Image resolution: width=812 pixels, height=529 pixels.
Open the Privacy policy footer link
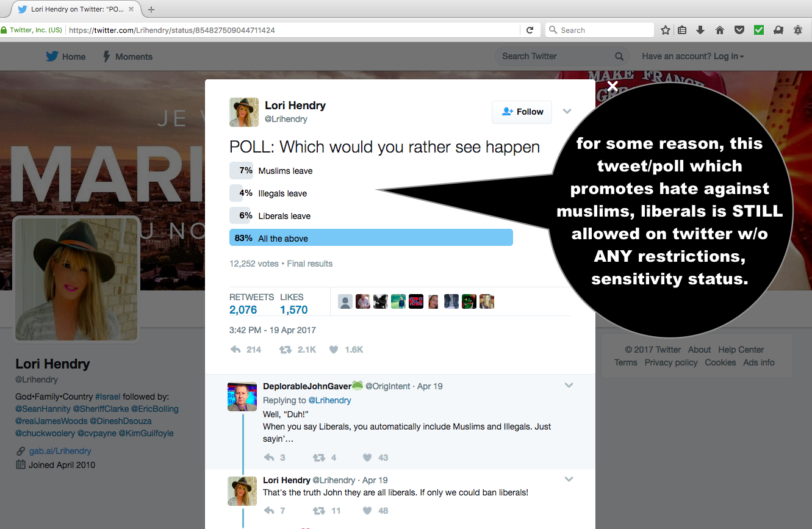click(x=671, y=362)
